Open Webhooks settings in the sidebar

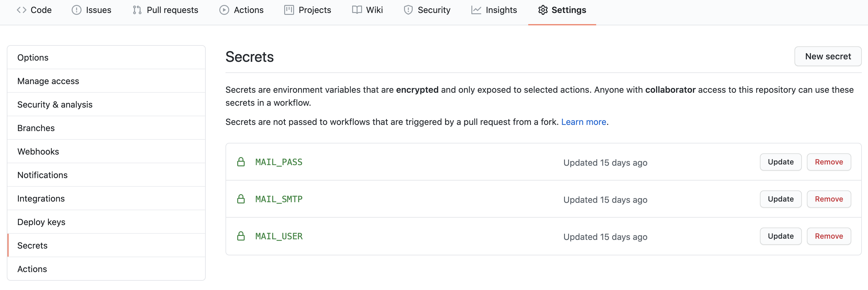[x=38, y=151]
